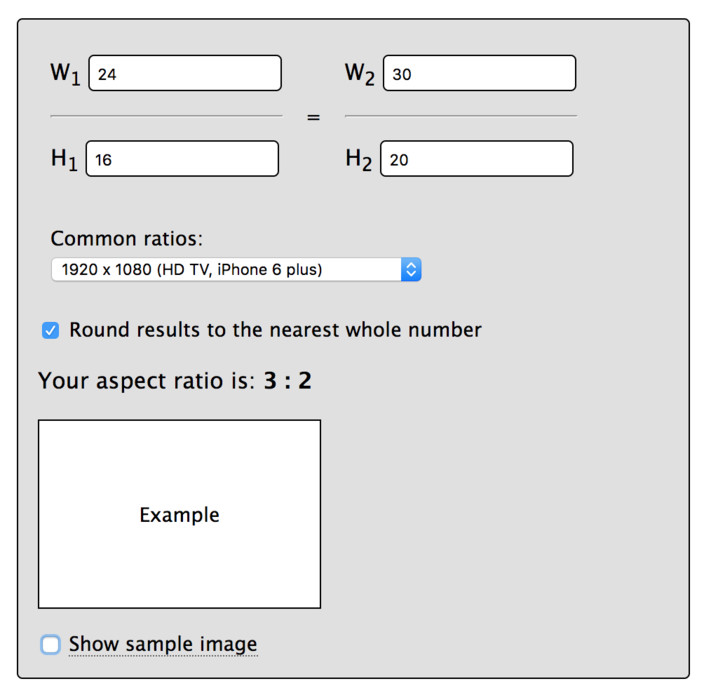Click the 'Common ratios:' label
The image size is (704, 700).
pyautogui.click(x=126, y=239)
